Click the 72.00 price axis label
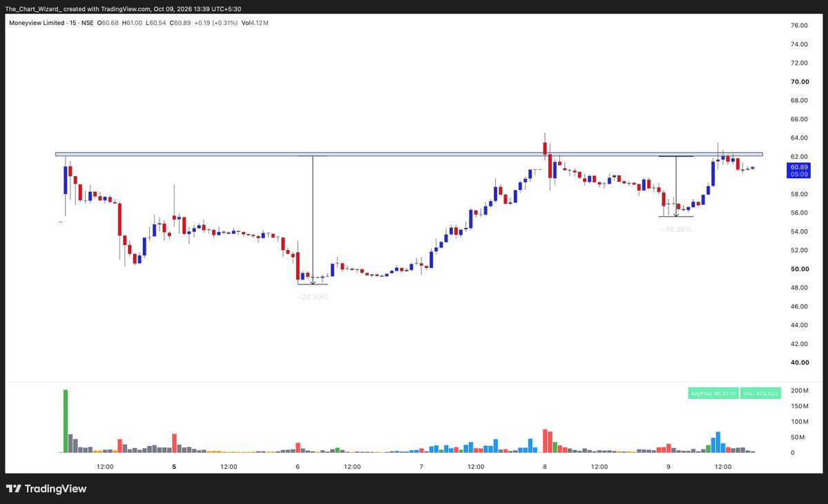The height and width of the screenshot is (504, 828). pyautogui.click(x=799, y=63)
